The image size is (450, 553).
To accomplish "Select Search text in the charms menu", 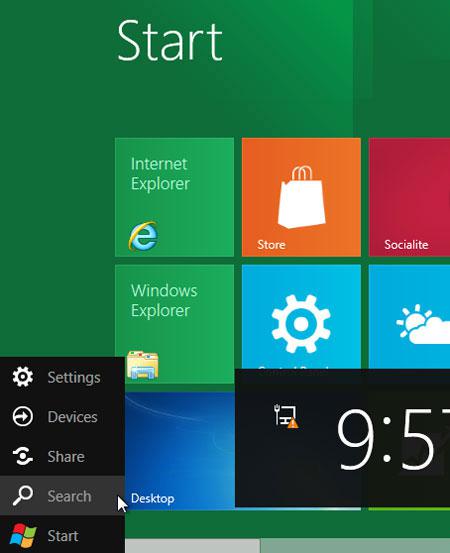I will (69, 496).
